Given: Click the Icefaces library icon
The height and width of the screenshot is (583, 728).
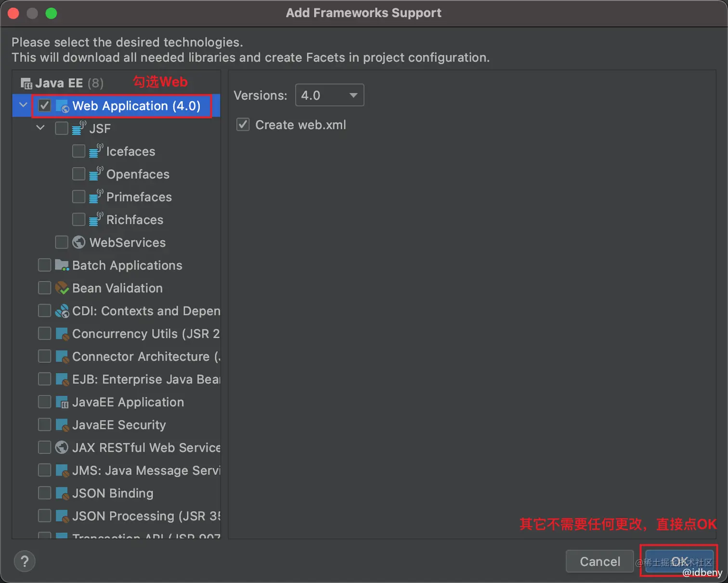Looking at the screenshot, I should (96, 151).
